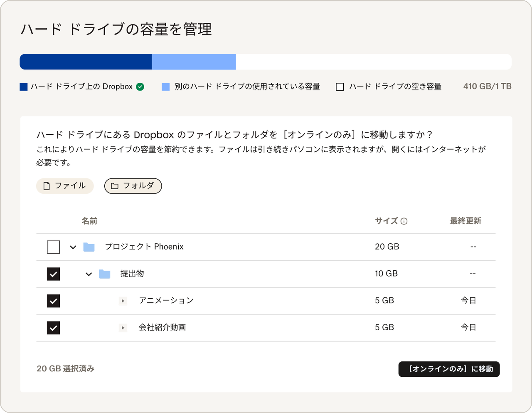The width and height of the screenshot is (532, 413).
Task: Click the 名前 column header
Action: [x=90, y=221]
